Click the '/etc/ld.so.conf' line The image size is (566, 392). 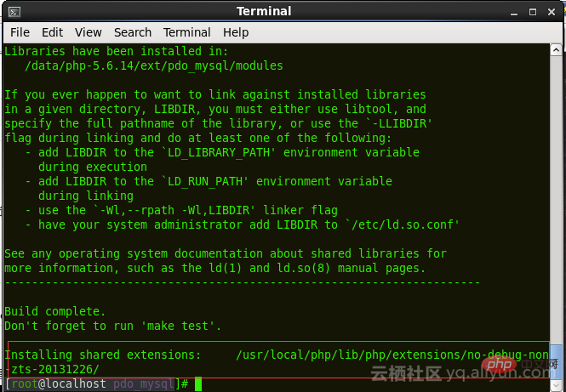(243, 224)
